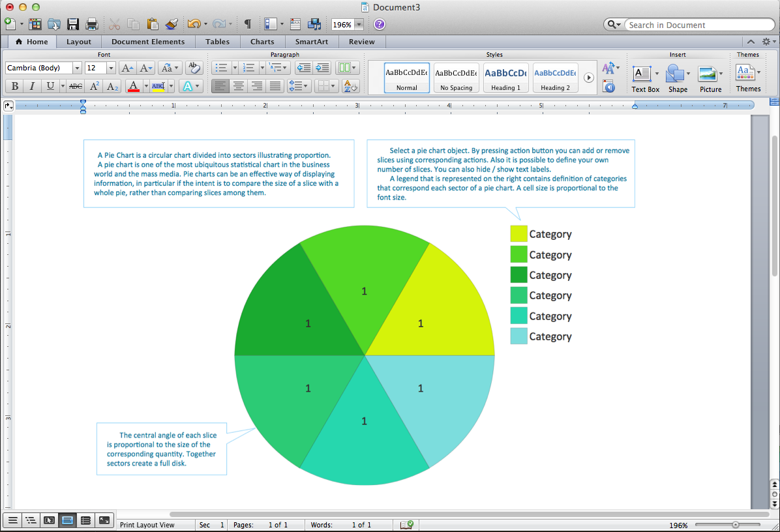Click the Show paragraph marks icon
780x532 pixels.
pos(247,24)
